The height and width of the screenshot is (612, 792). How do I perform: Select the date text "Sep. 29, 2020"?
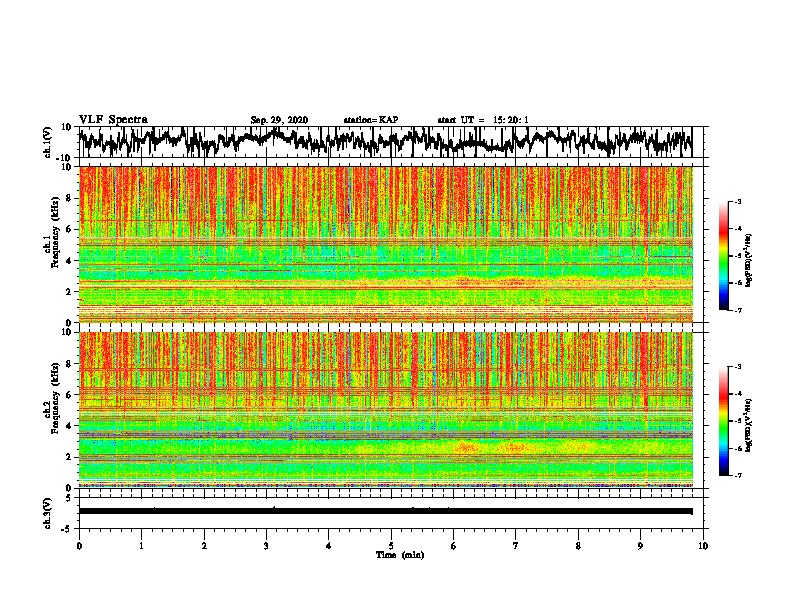click(279, 120)
